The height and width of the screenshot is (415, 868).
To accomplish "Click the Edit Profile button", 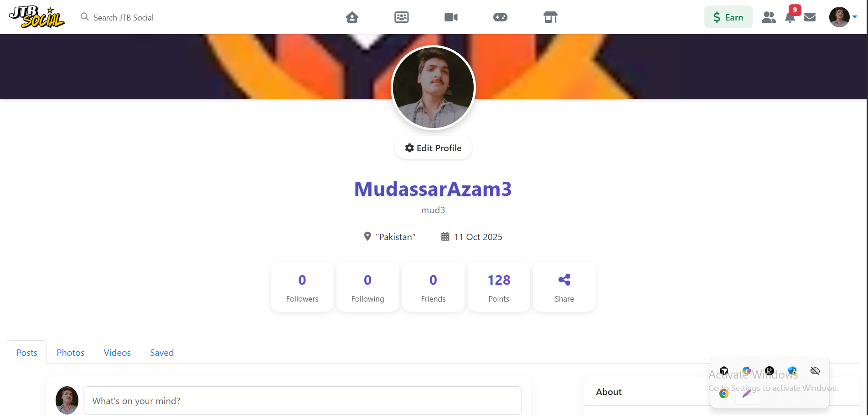I will [433, 148].
